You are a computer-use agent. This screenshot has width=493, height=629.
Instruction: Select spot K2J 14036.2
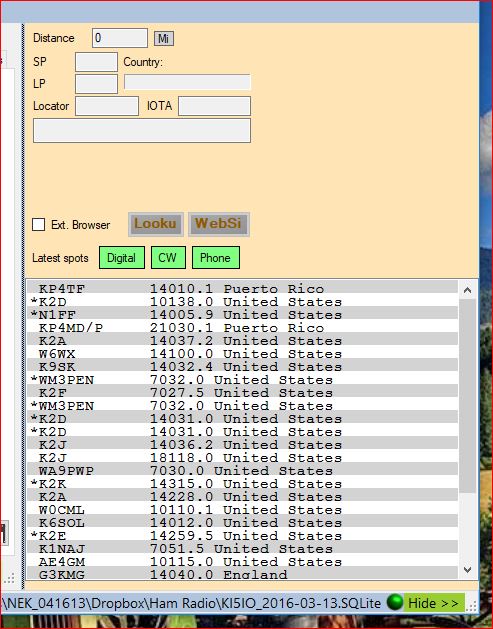coord(242,444)
